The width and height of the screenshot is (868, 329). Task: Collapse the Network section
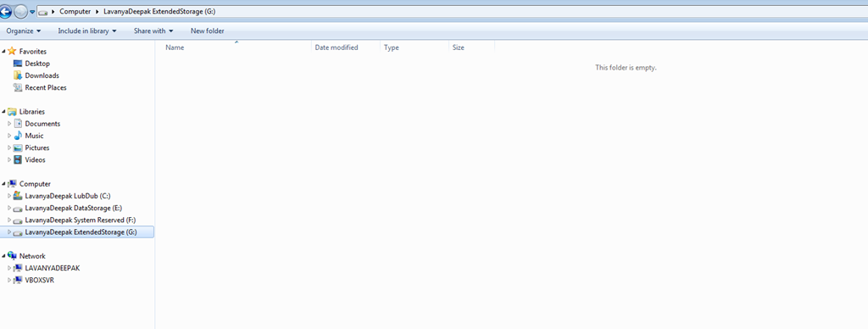point(4,256)
